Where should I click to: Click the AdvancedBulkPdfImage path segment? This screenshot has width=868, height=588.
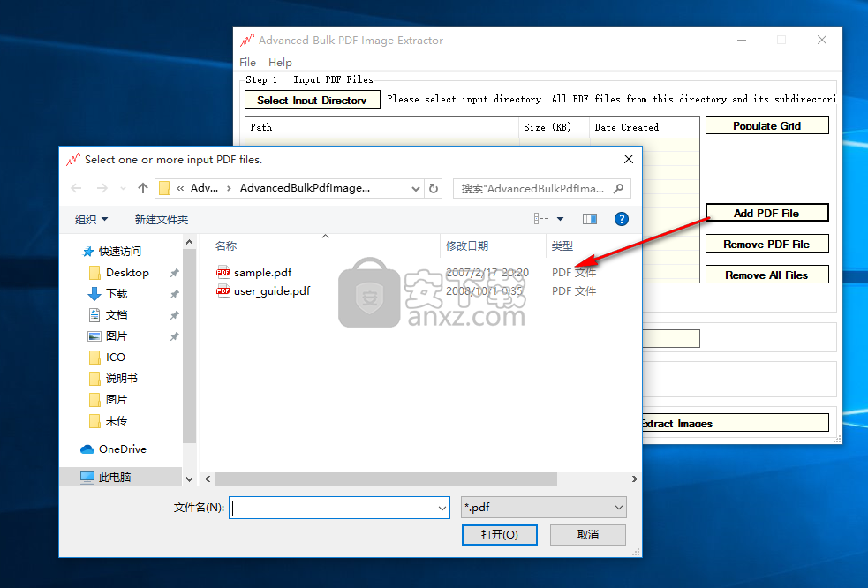pyautogui.click(x=305, y=188)
